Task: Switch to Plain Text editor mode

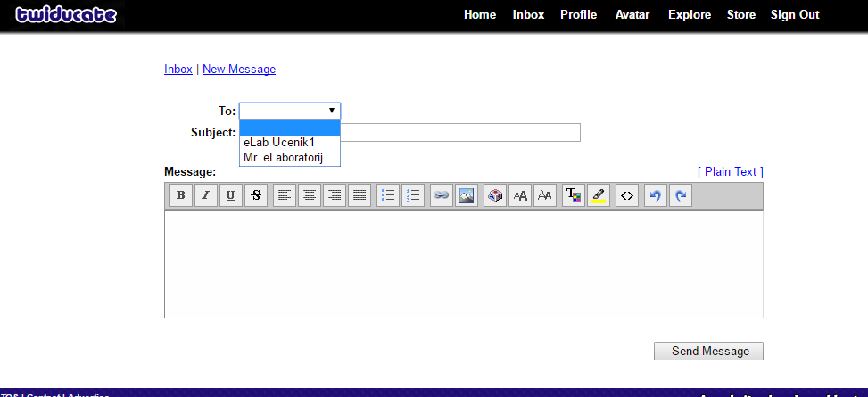Action: point(730,171)
